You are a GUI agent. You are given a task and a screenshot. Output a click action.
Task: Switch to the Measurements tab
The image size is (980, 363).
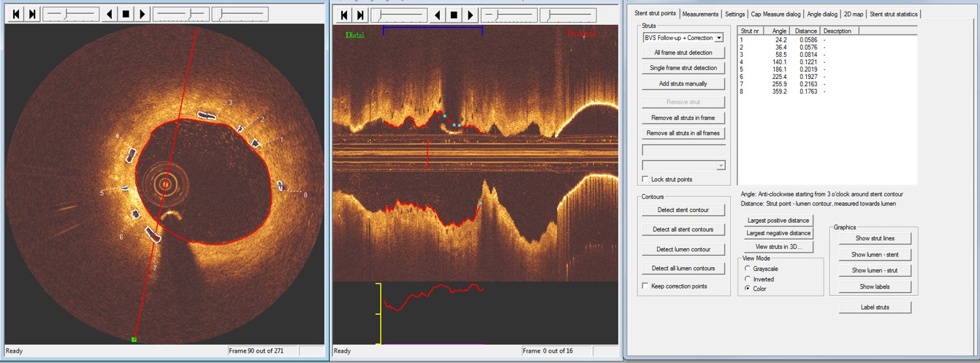pyautogui.click(x=700, y=14)
